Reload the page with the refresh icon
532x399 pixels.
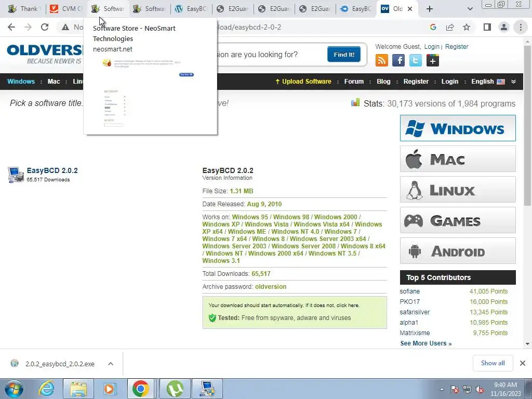point(45,27)
